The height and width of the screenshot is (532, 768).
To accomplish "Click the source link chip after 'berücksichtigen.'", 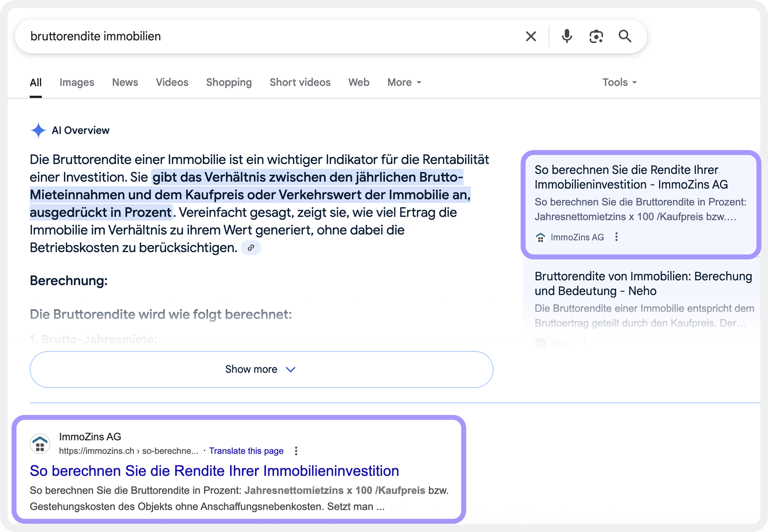I will pos(251,248).
